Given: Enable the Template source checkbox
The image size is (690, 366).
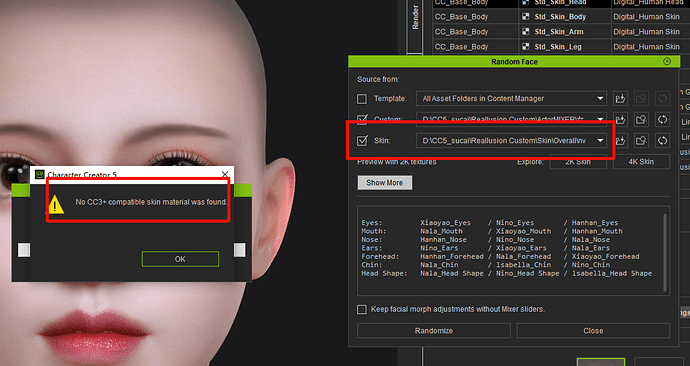Looking at the screenshot, I should pyautogui.click(x=362, y=99).
